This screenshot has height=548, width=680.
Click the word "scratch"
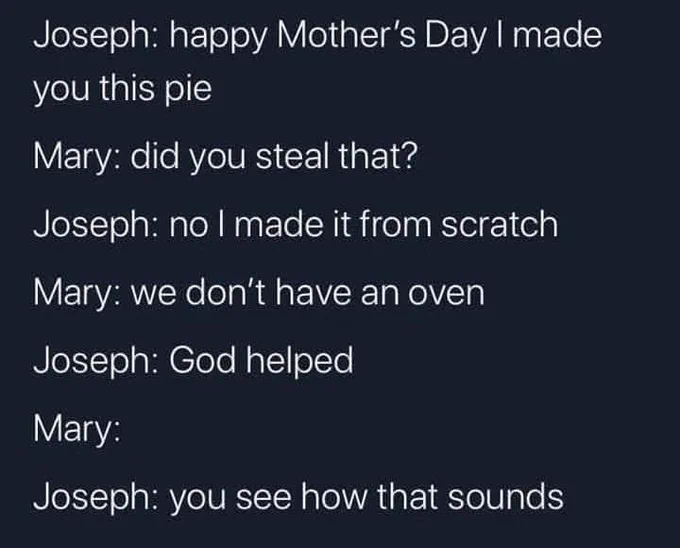pyautogui.click(x=500, y=224)
